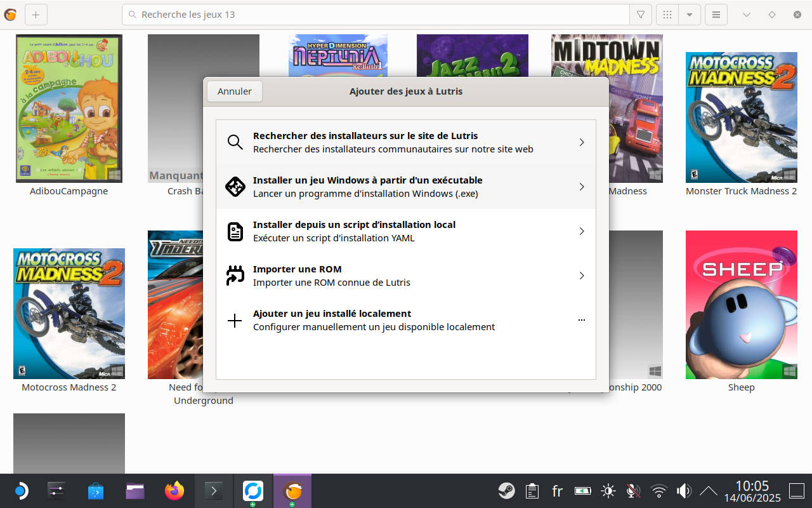This screenshot has width=812, height=508.
Task: Open the hamburger main menu
Action: [x=716, y=15]
